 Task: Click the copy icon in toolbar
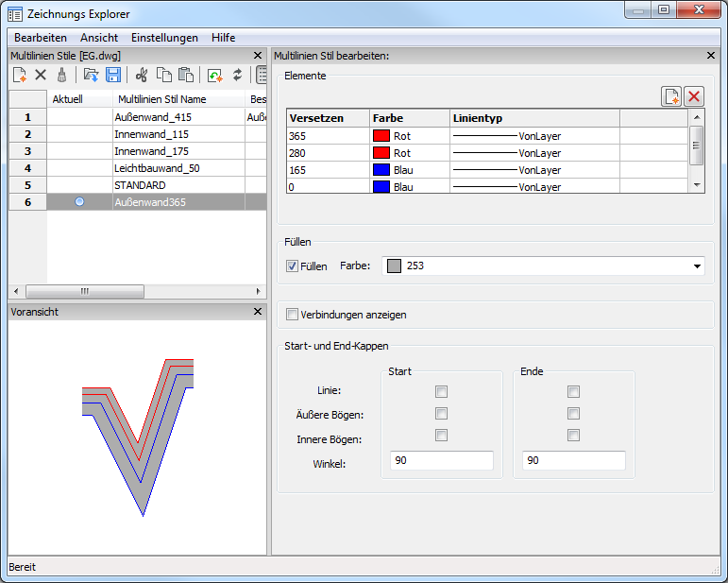click(164, 75)
